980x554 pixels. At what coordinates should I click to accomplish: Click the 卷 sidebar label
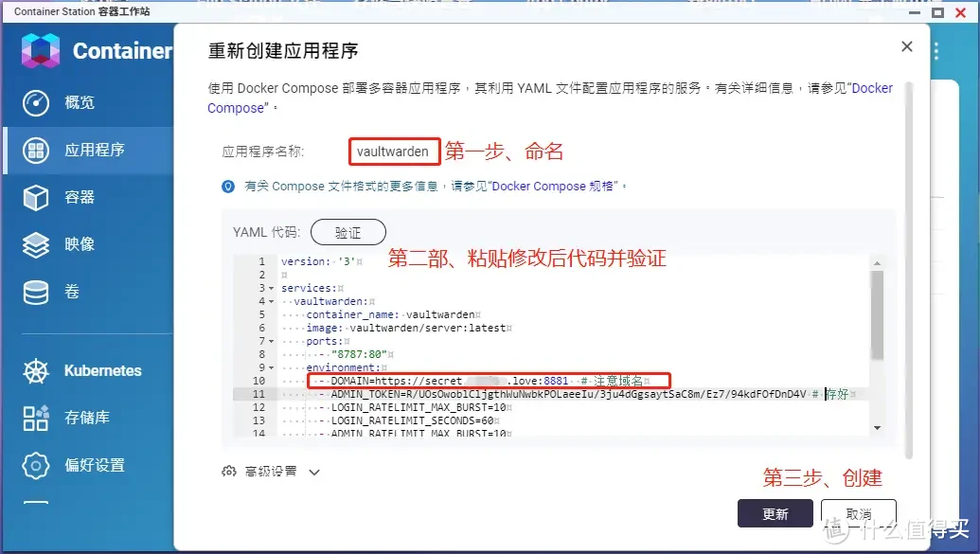[72, 292]
